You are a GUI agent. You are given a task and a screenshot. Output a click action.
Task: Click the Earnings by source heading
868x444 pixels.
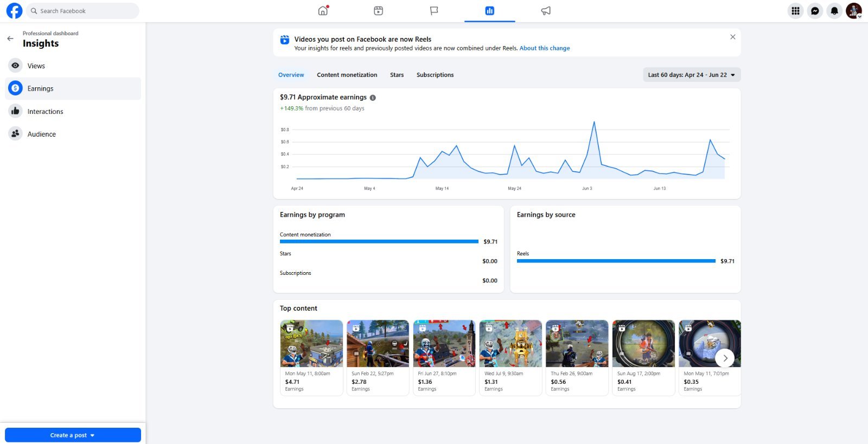(546, 215)
